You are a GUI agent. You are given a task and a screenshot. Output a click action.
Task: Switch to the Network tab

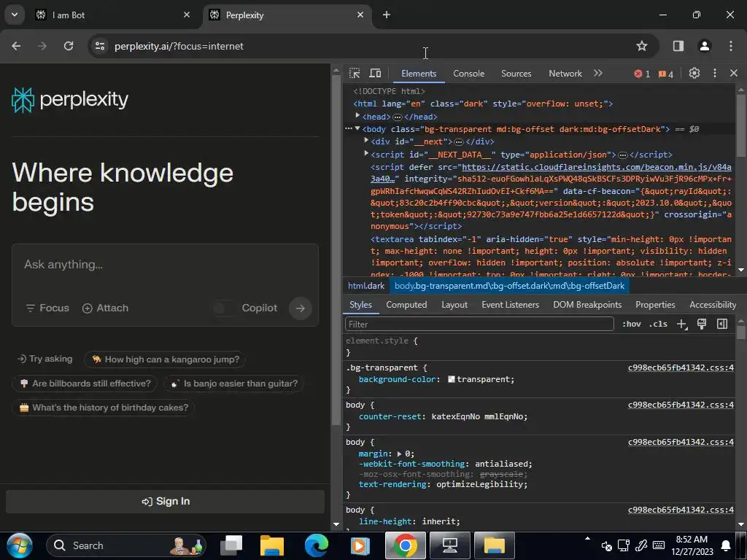click(x=565, y=74)
